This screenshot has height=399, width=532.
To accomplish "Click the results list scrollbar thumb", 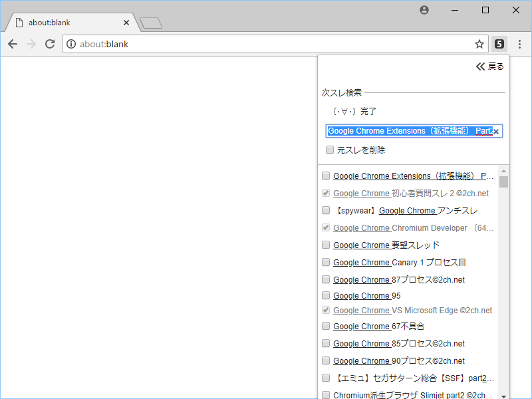I will point(503,182).
